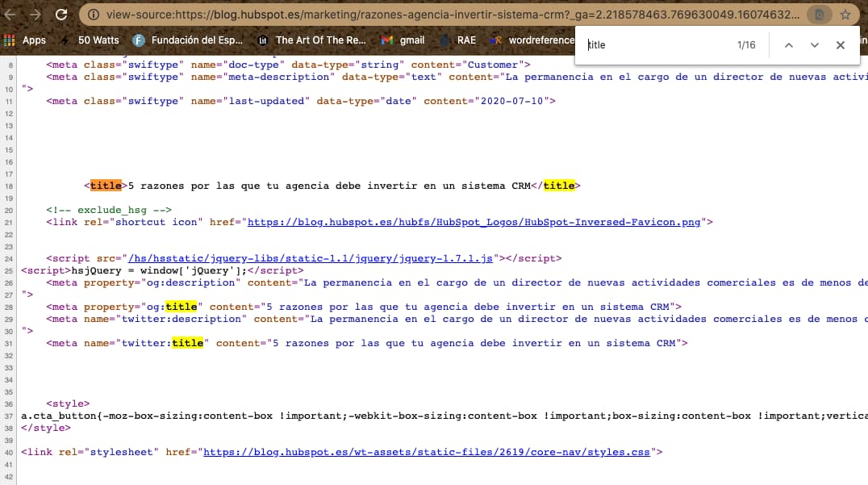This screenshot has width=868, height=485.
Task: Click the Gmail bookmark icon
Action: coord(387,40)
